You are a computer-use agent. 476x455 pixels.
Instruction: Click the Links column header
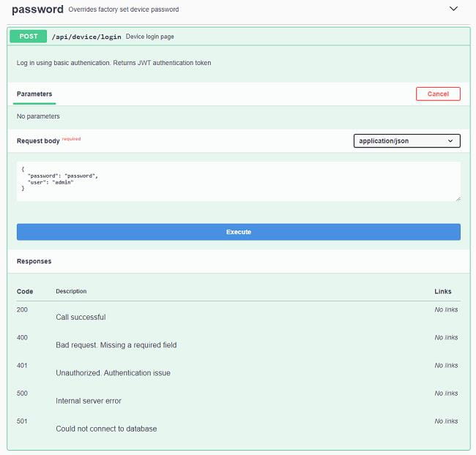pyautogui.click(x=442, y=291)
